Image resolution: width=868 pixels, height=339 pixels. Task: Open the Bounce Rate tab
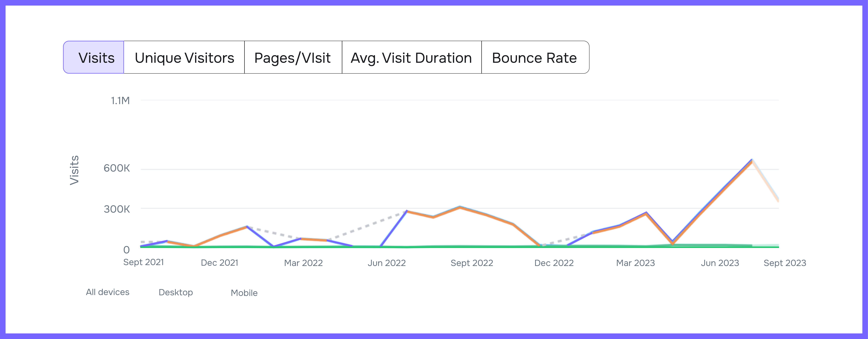coord(534,58)
